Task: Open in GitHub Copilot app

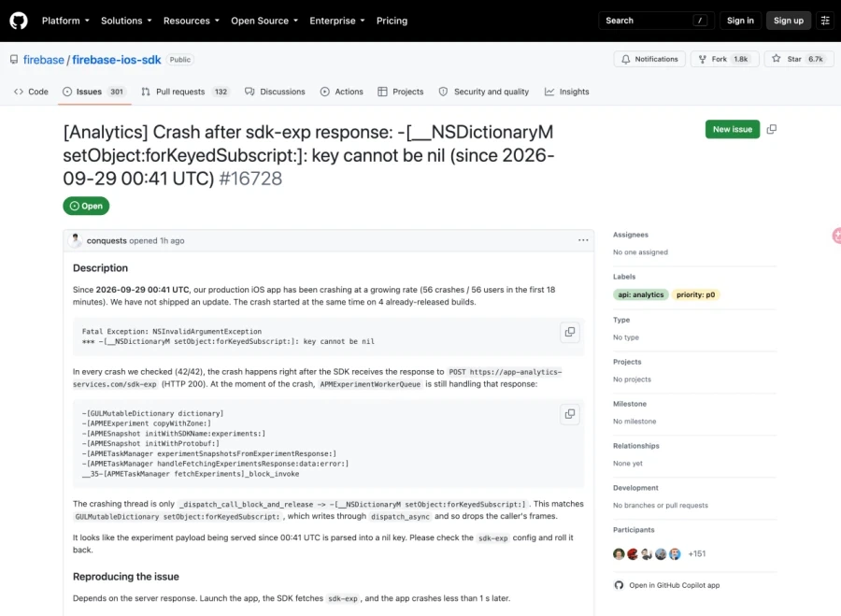Action: (666, 585)
